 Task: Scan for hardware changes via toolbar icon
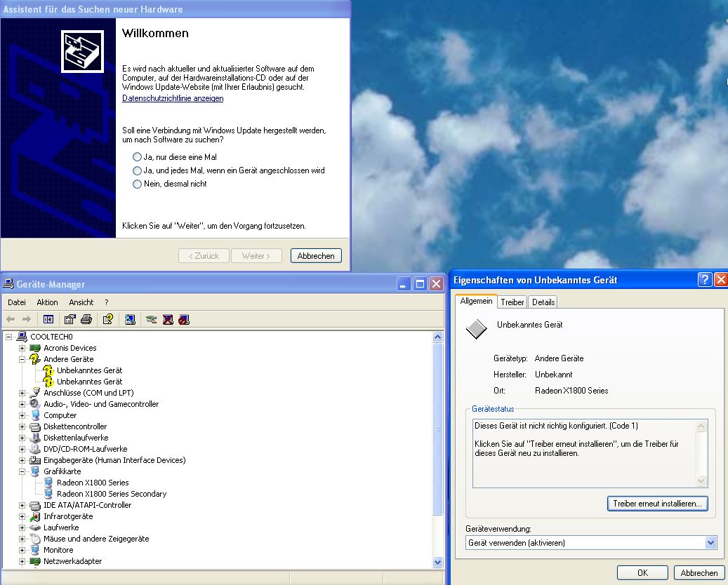130,319
